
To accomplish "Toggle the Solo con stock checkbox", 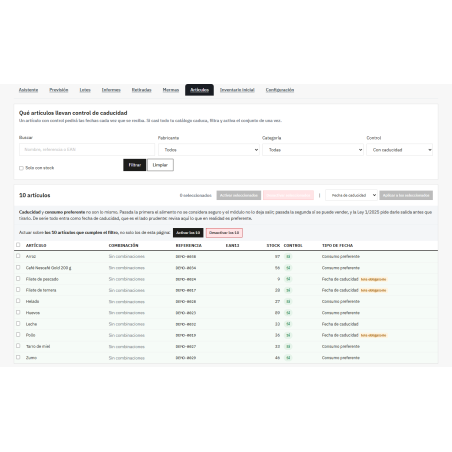I will tap(21, 168).
